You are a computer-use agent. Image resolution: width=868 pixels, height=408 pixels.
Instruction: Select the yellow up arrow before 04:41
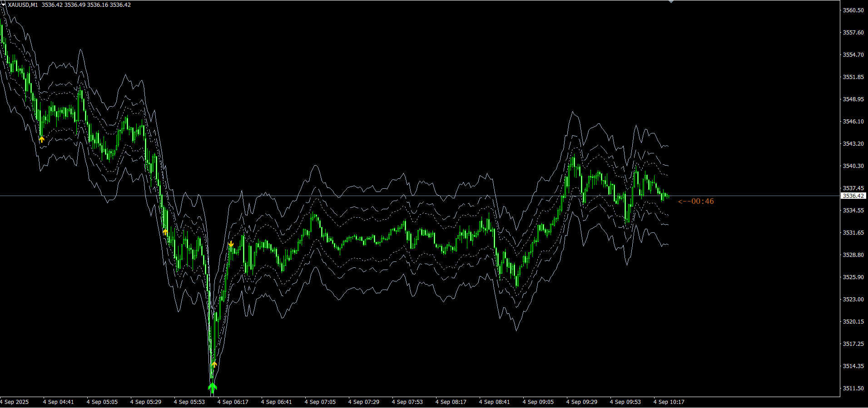(x=42, y=139)
